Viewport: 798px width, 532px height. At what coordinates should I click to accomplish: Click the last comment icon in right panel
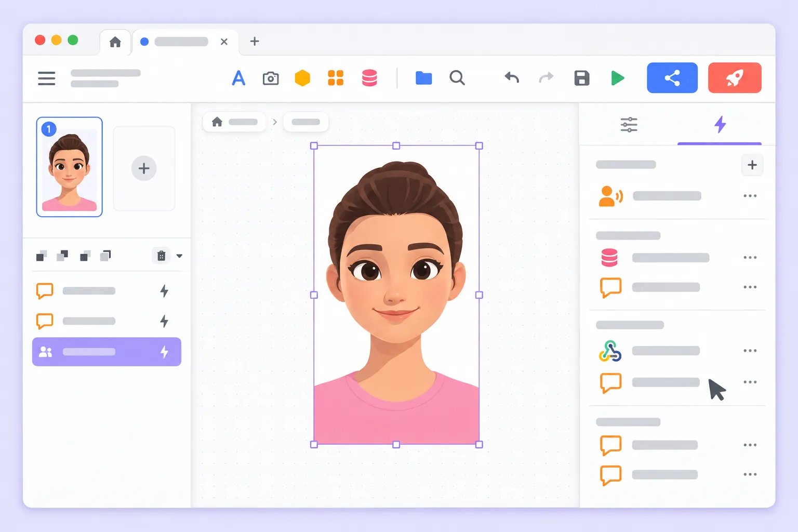610,475
